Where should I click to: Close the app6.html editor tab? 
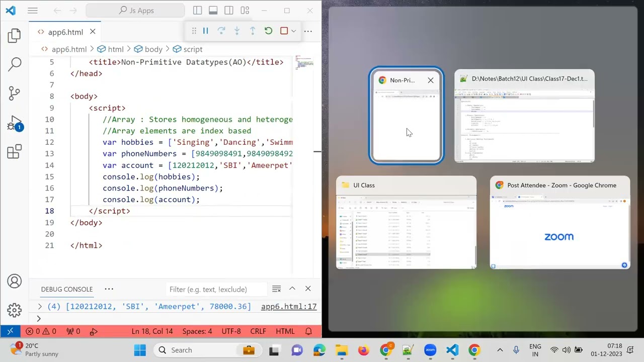tap(93, 32)
